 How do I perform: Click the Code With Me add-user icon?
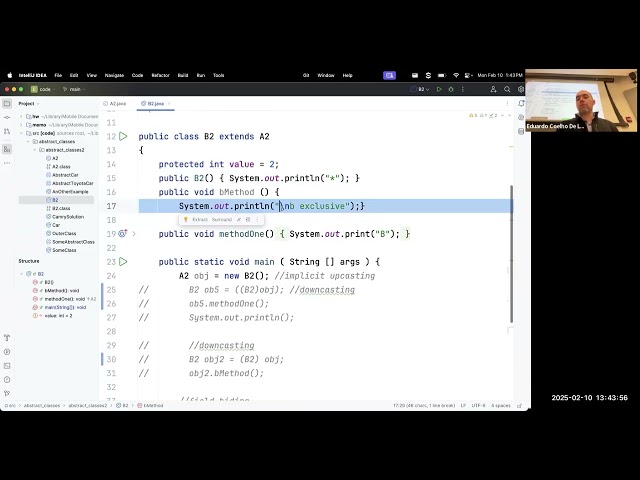[x=493, y=89]
